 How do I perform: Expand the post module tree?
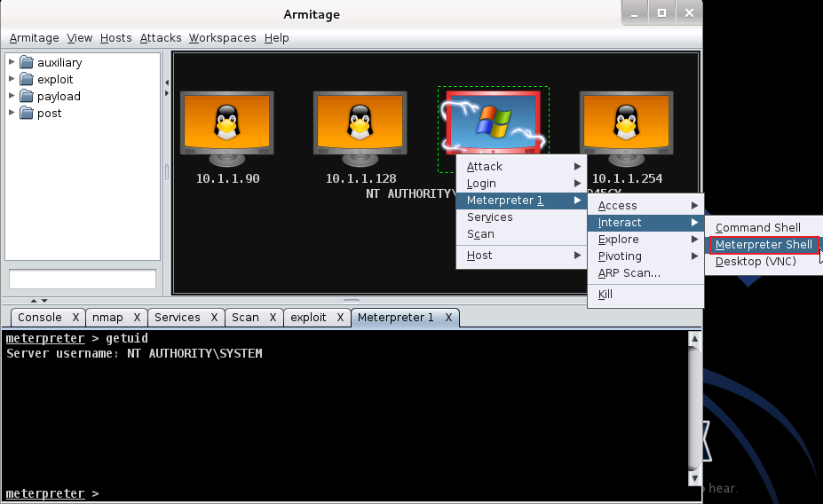12,112
